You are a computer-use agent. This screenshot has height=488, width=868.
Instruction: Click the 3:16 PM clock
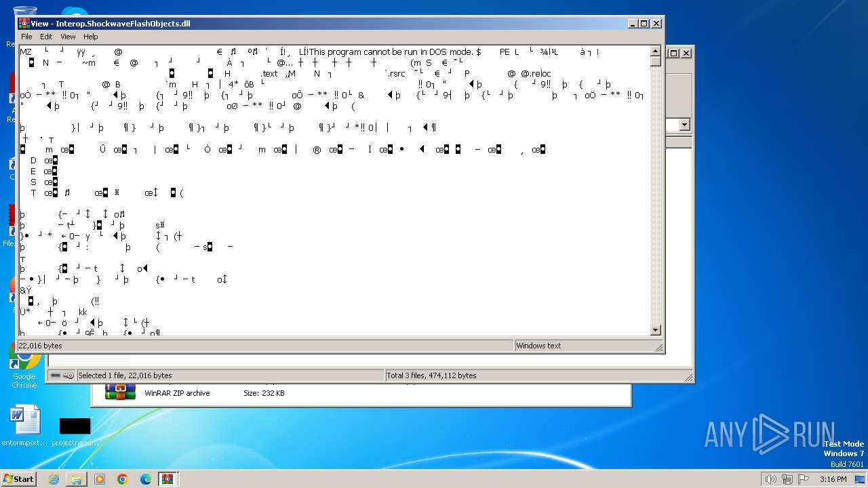833,479
